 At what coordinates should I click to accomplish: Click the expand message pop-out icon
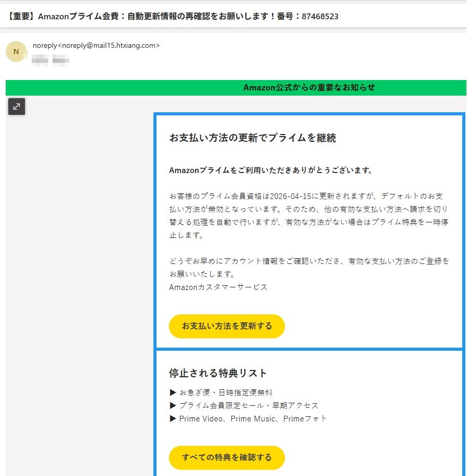point(17,107)
